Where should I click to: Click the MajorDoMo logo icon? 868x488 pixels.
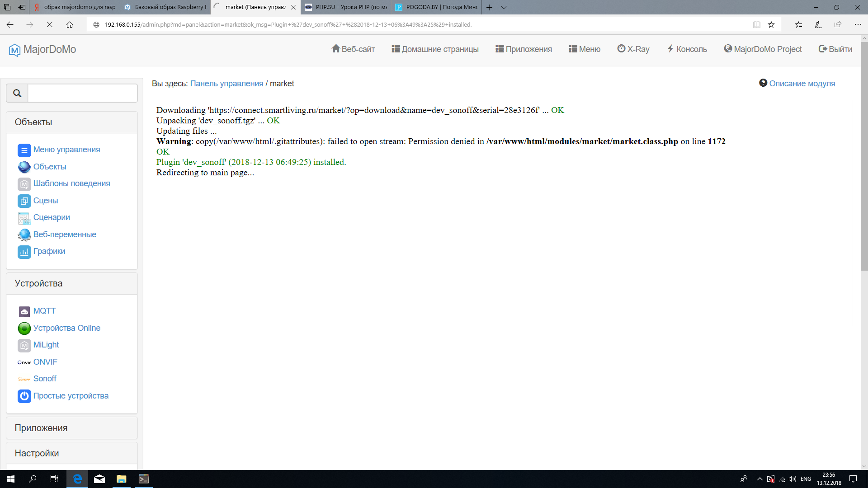pyautogui.click(x=14, y=50)
